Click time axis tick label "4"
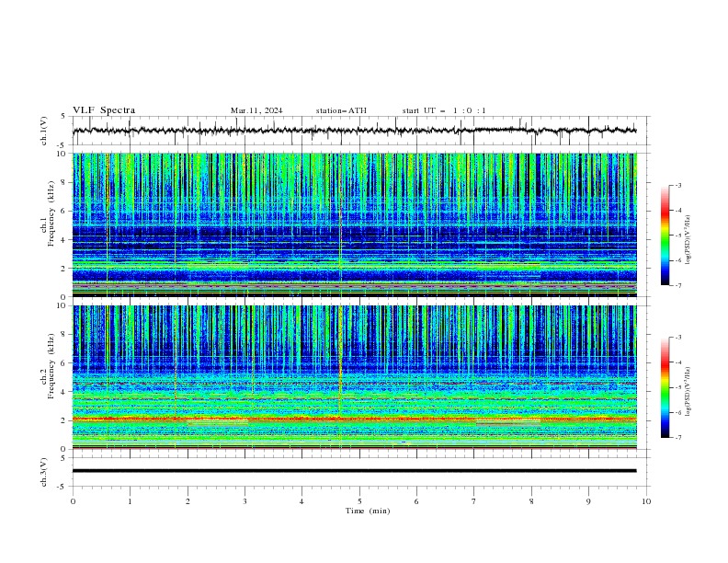 pos(301,501)
